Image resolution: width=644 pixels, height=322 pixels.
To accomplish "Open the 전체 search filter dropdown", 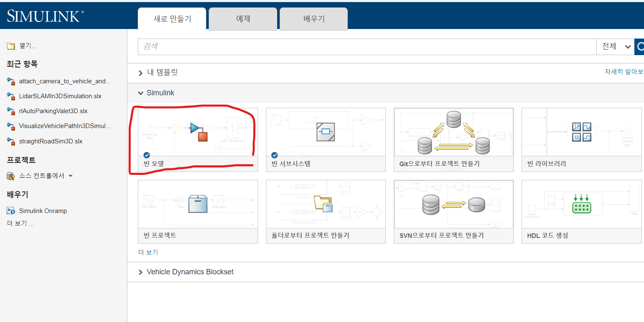I will tap(615, 47).
